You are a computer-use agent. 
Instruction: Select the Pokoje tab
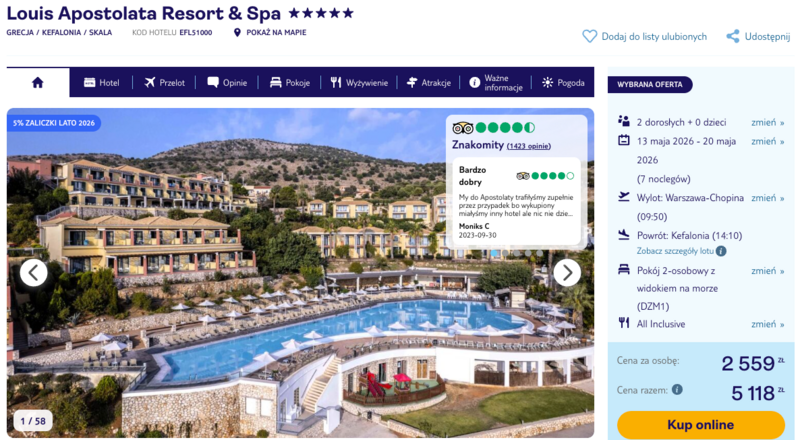click(290, 83)
